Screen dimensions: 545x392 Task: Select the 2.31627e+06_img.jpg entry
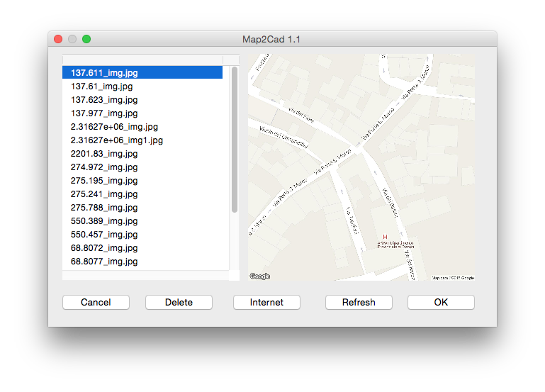click(142, 127)
